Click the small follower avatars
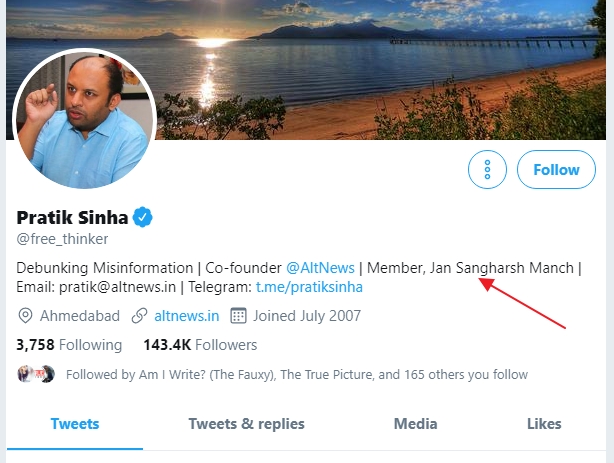The width and height of the screenshot is (614, 463). tap(36, 374)
